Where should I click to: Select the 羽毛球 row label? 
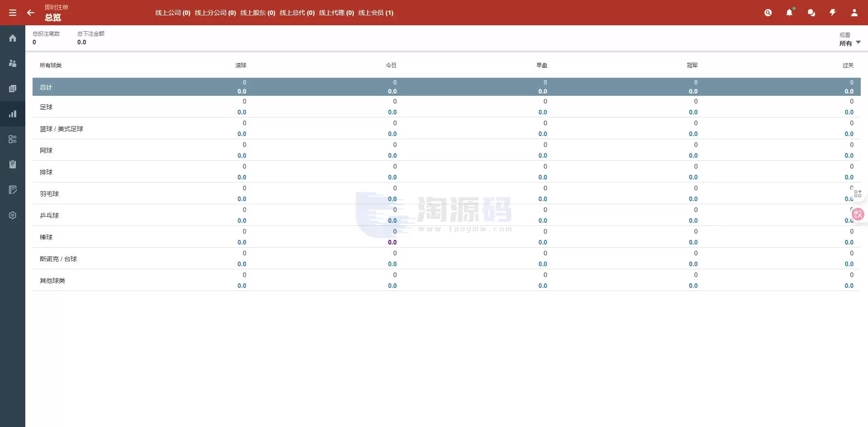49,194
